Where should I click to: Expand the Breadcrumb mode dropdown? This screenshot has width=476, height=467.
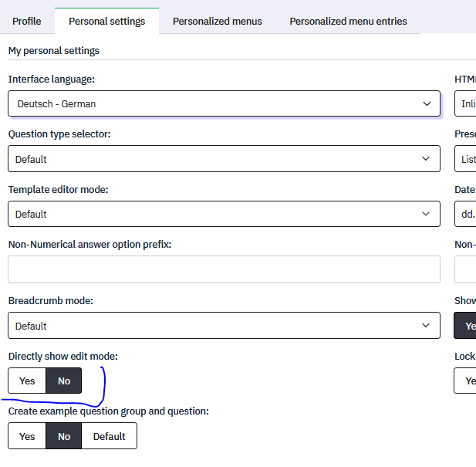[224, 326]
